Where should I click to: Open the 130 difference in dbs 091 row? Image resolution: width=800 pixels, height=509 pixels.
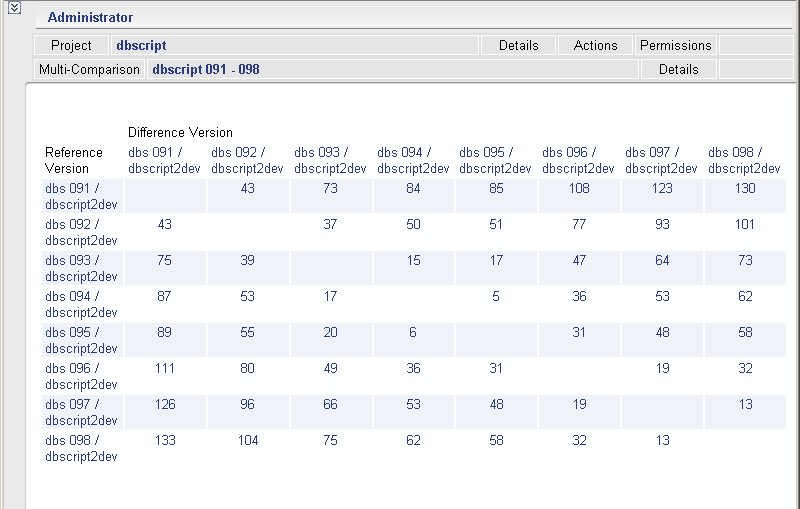745,188
